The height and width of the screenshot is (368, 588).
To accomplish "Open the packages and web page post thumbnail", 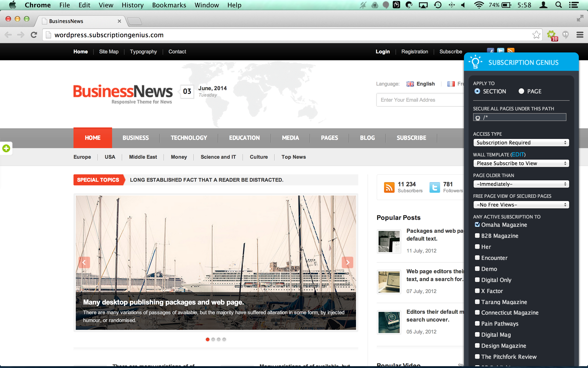I will pyautogui.click(x=389, y=241).
